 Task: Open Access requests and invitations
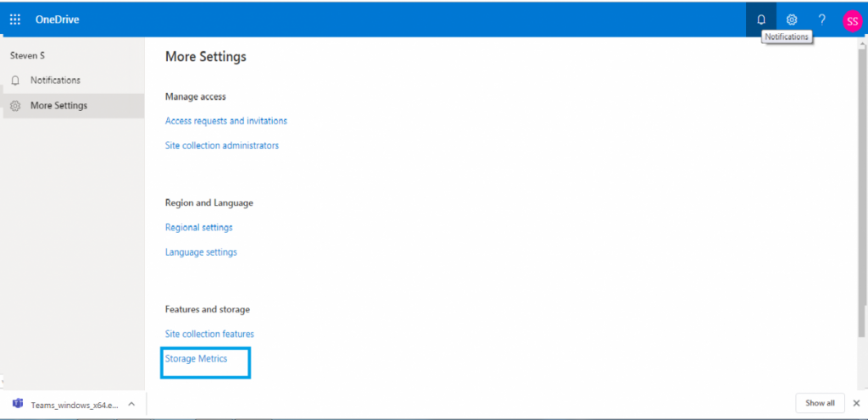coord(225,120)
